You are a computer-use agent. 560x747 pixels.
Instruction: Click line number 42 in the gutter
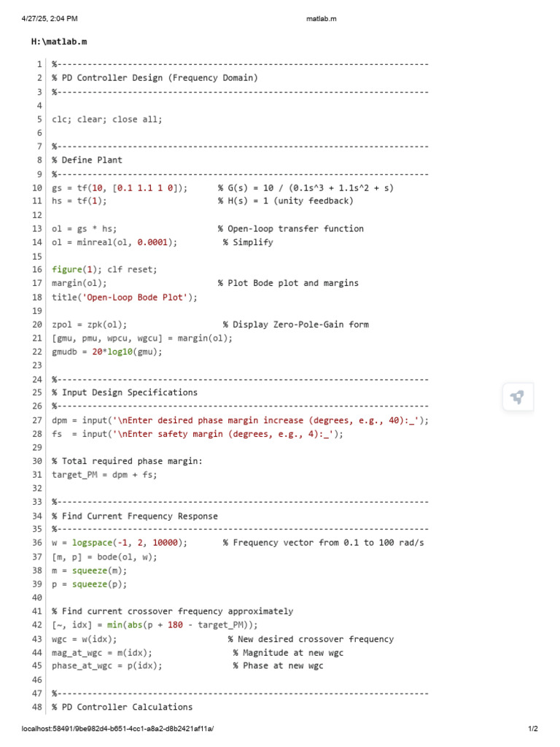click(37, 624)
